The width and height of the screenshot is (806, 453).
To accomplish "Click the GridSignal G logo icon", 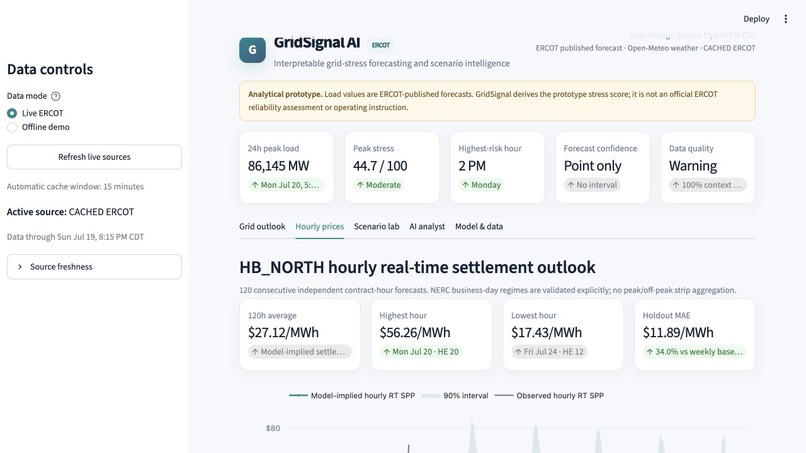I will click(x=252, y=50).
